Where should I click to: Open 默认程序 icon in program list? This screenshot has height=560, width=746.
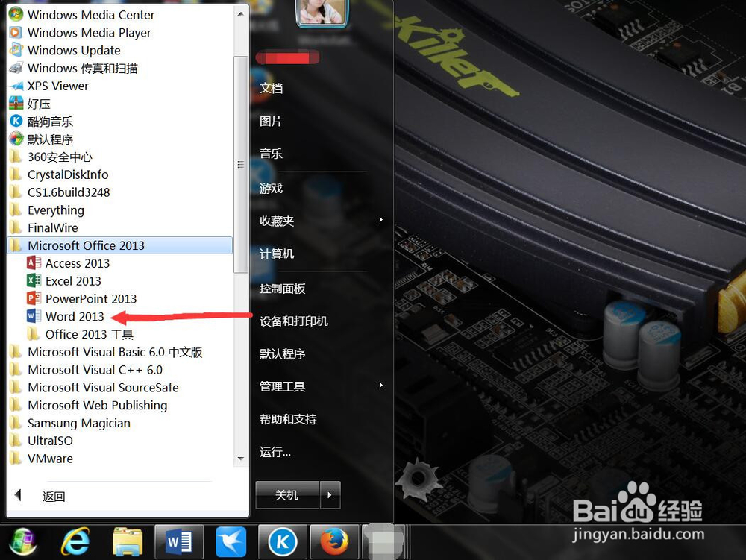16,139
